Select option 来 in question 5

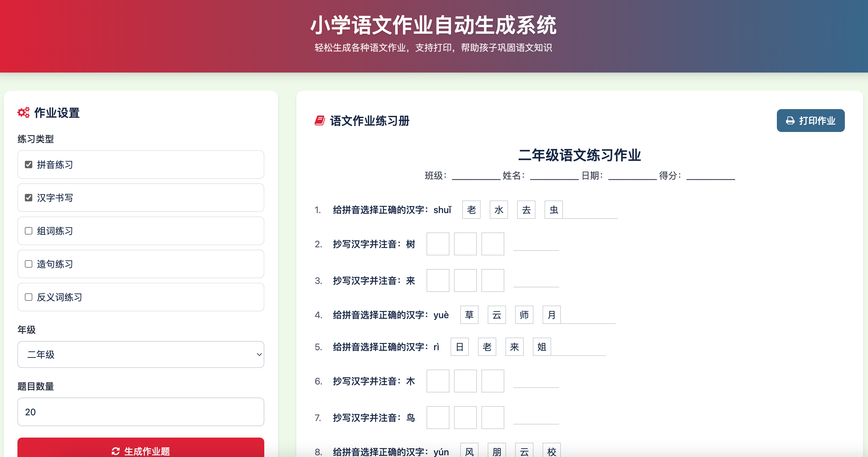[x=515, y=347]
